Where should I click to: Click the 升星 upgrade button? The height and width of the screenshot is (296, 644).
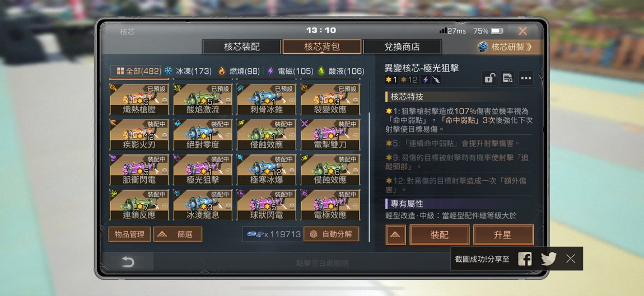pyautogui.click(x=503, y=235)
